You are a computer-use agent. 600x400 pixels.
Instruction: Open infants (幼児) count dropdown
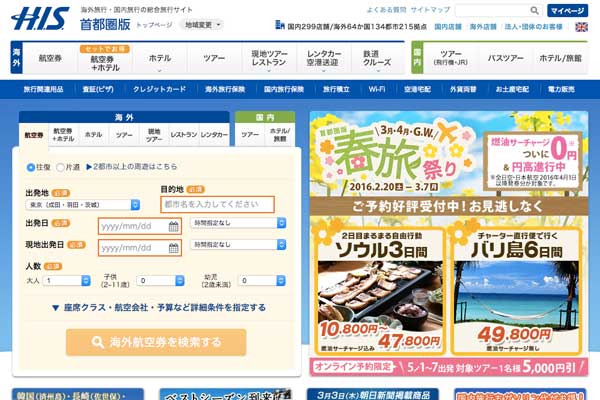[262, 281]
